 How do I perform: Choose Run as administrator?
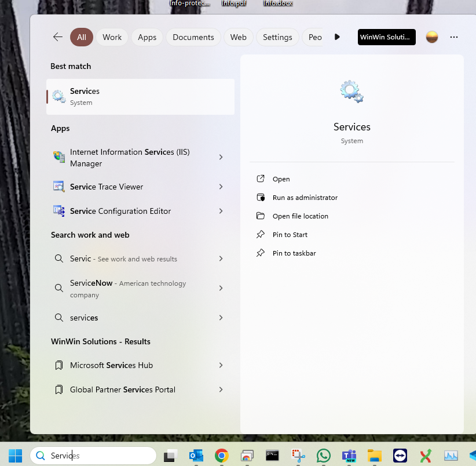305,198
